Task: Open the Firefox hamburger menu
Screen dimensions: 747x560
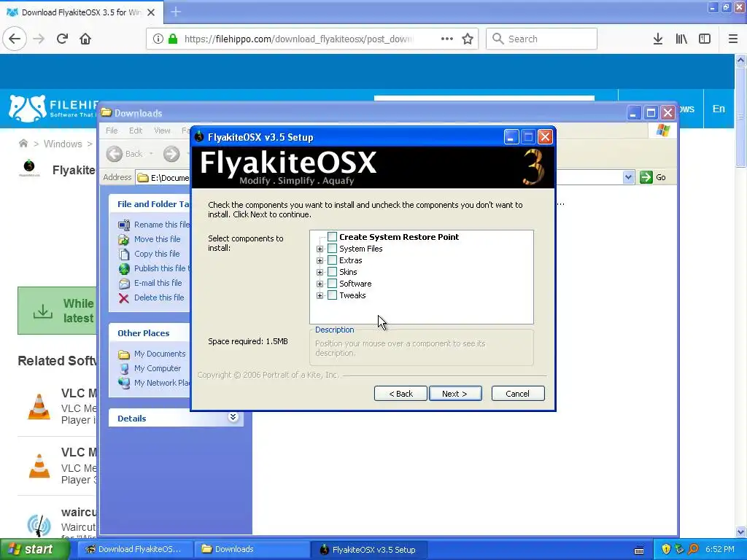Action: tap(733, 39)
